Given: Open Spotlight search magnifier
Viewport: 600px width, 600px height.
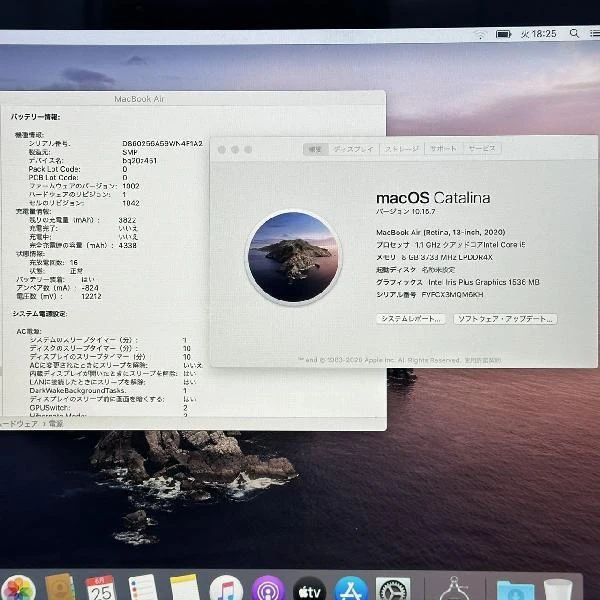Looking at the screenshot, I should click(x=574, y=33).
